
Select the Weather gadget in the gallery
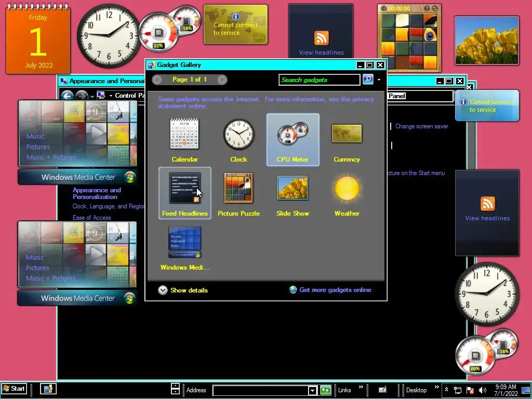[347, 193]
